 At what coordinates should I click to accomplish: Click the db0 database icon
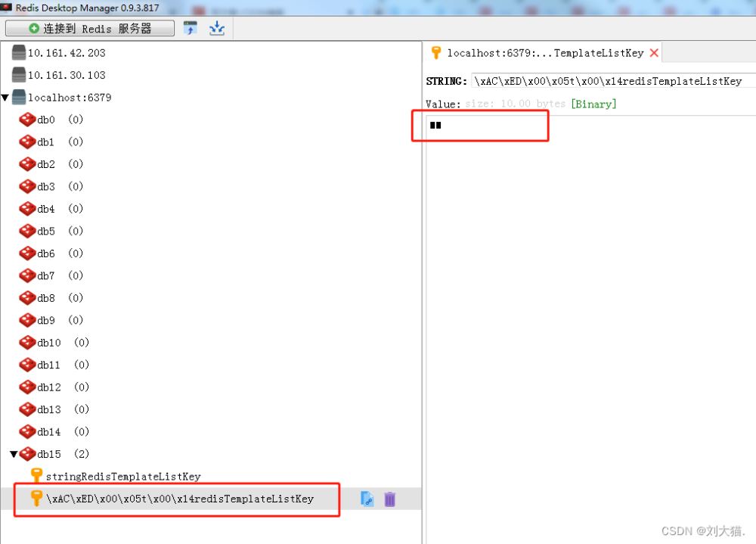pos(27,120)
